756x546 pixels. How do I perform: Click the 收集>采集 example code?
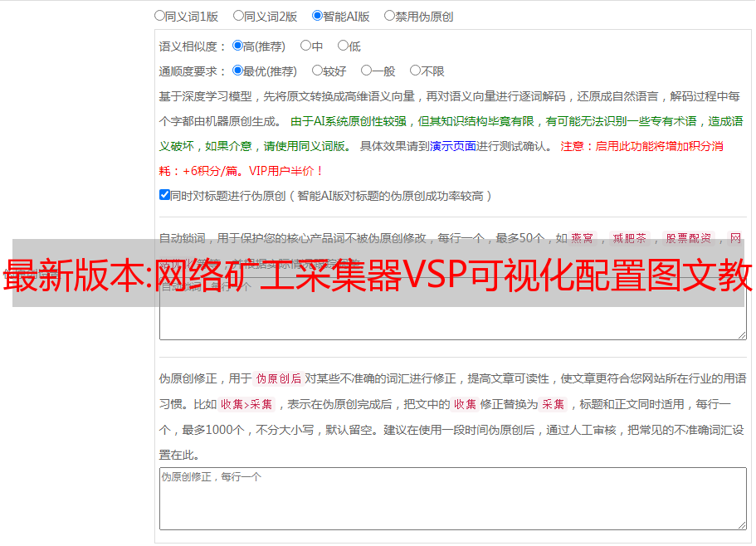tap(246, 404)
